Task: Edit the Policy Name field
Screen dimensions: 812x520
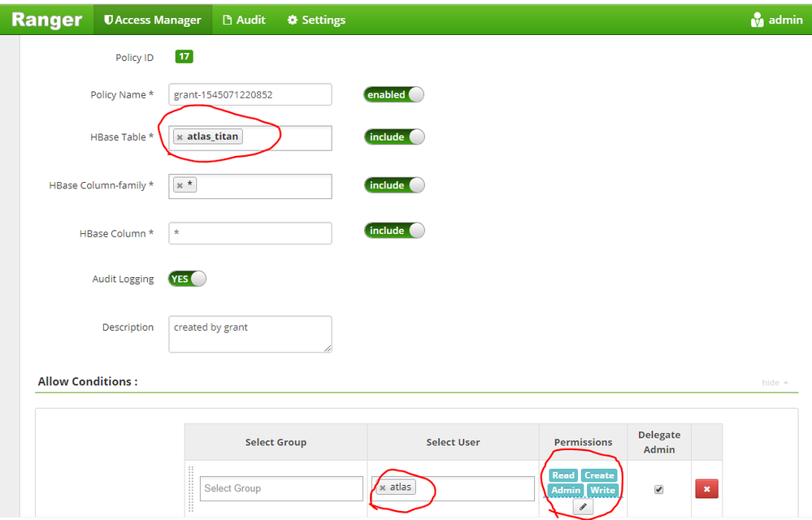Action: point(250,95)
